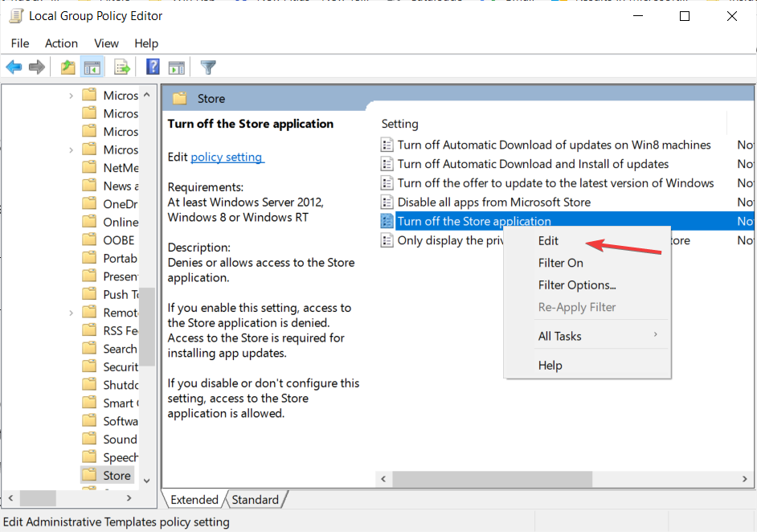Select Turn off the offer to update setting
Screen dimensions: 757x532
(555, 183)
